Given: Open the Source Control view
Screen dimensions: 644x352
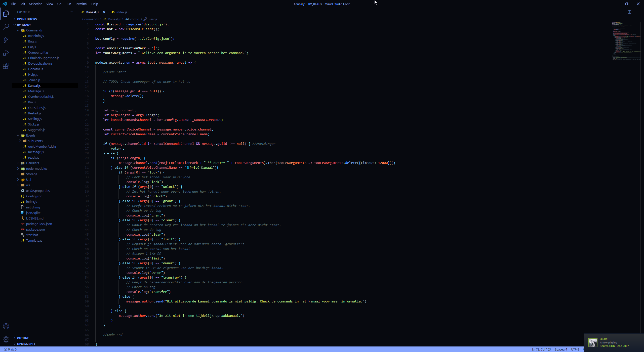Looking at the screenshot, I should point(6,40).
